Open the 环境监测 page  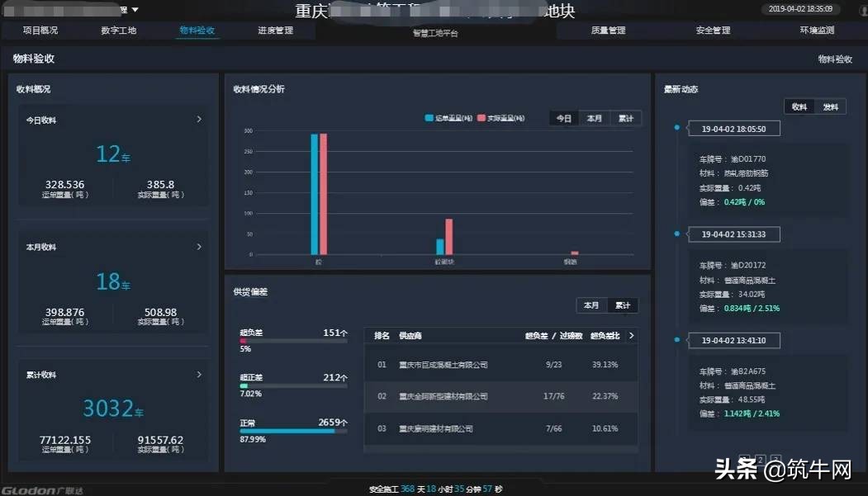(818, 30)
